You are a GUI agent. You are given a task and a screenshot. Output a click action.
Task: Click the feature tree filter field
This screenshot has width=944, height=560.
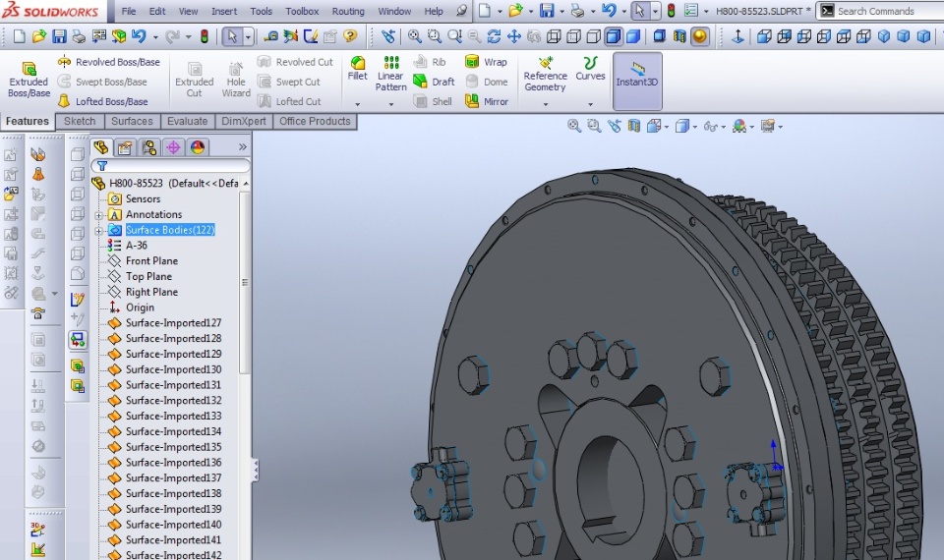point(170,166)
